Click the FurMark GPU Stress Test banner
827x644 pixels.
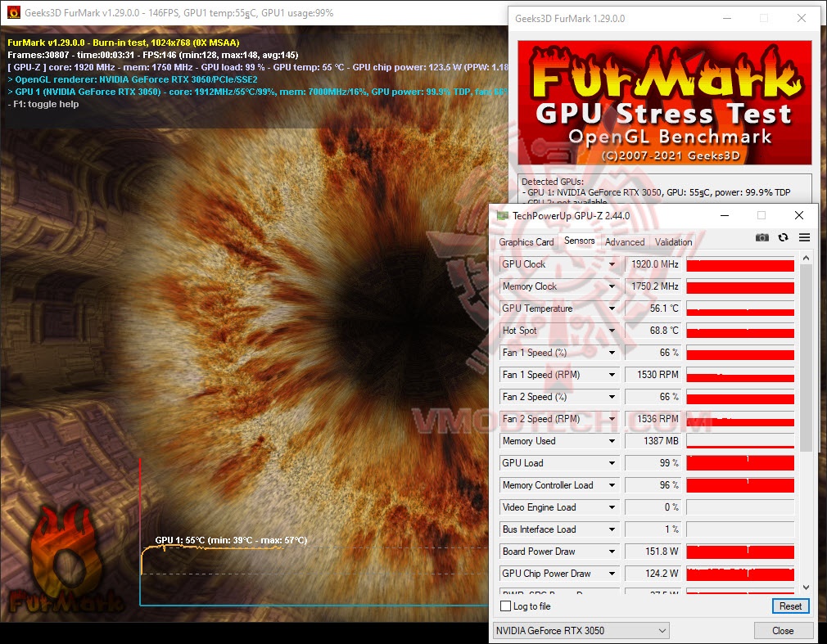click(663, 102)
